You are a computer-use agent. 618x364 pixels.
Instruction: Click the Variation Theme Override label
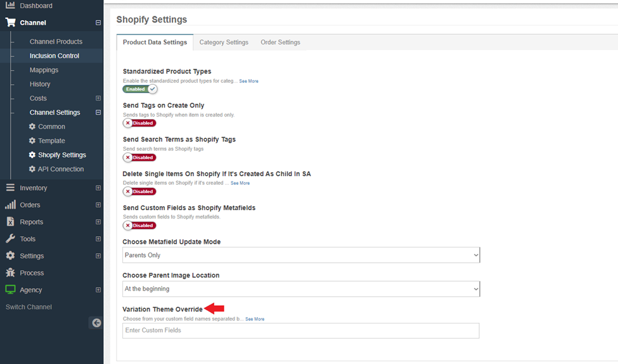[162, 310]
